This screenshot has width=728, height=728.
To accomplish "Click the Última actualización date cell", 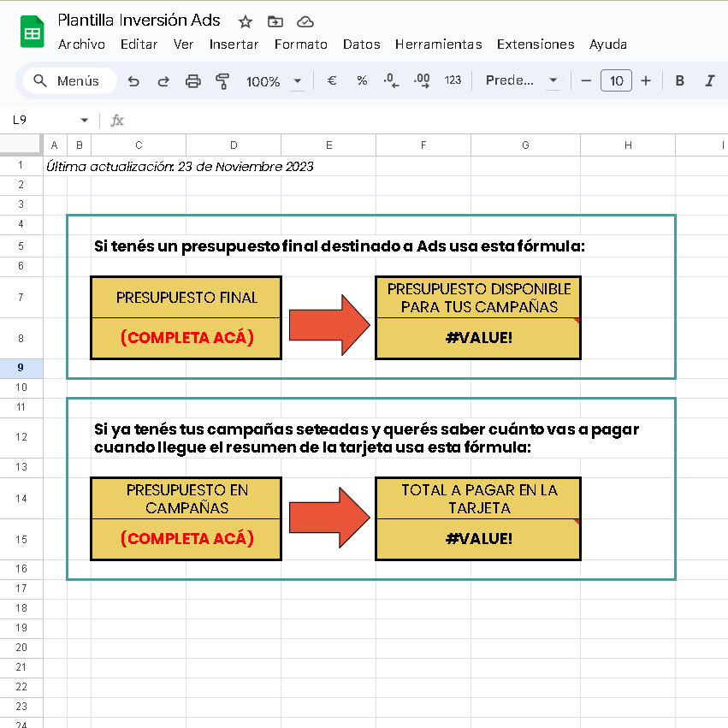I will point(180,166).
